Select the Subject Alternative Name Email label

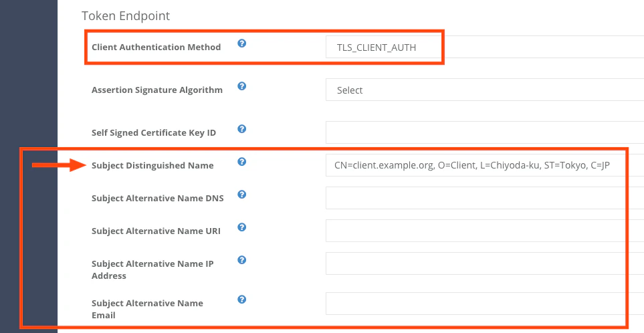[147, 309]
